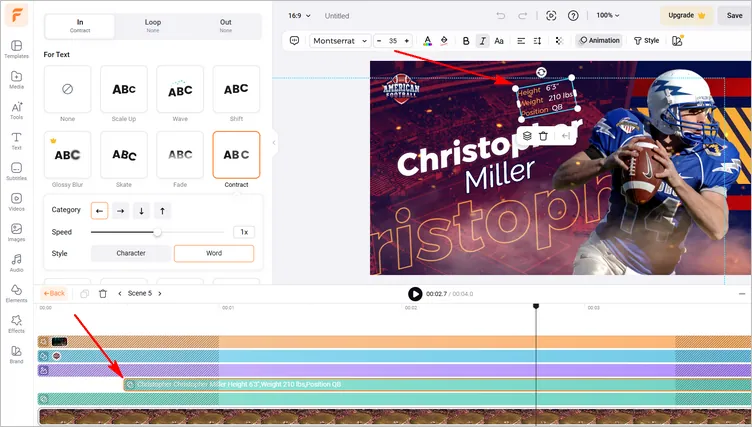This screenshot has height=427, width=752.
Task: Click the layer icon on canvas popup
Action: pos(527,136)
